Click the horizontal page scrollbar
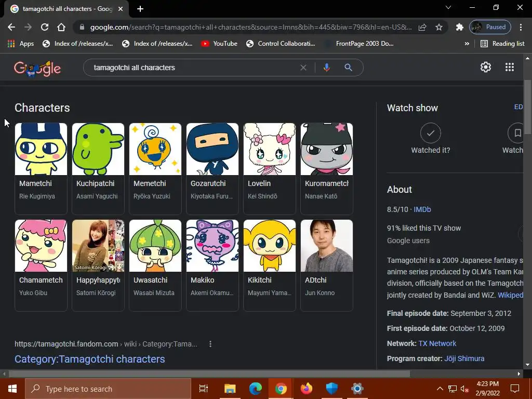This screenshot has height=399, width=532. point(209,374)
